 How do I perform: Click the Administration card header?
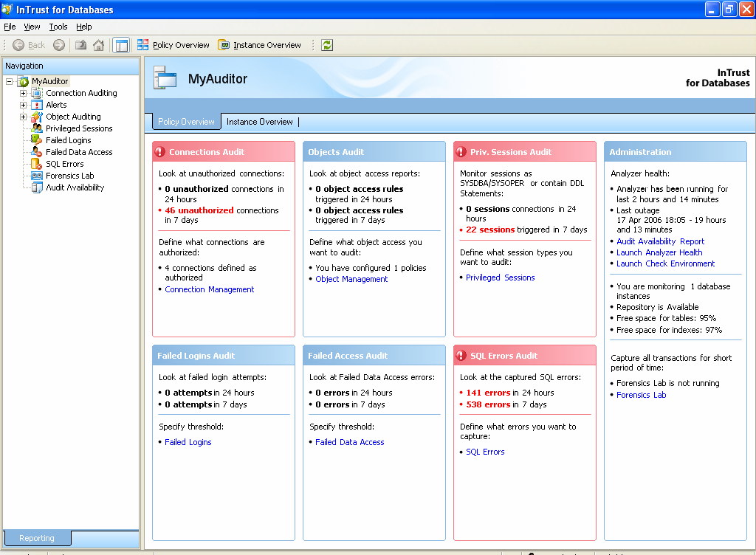coord(676,152)
